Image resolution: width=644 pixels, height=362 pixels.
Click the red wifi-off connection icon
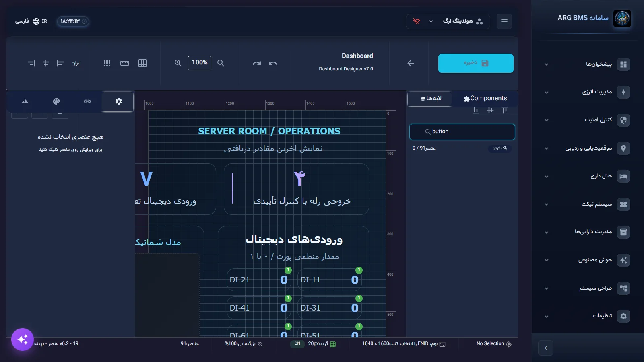417,21
